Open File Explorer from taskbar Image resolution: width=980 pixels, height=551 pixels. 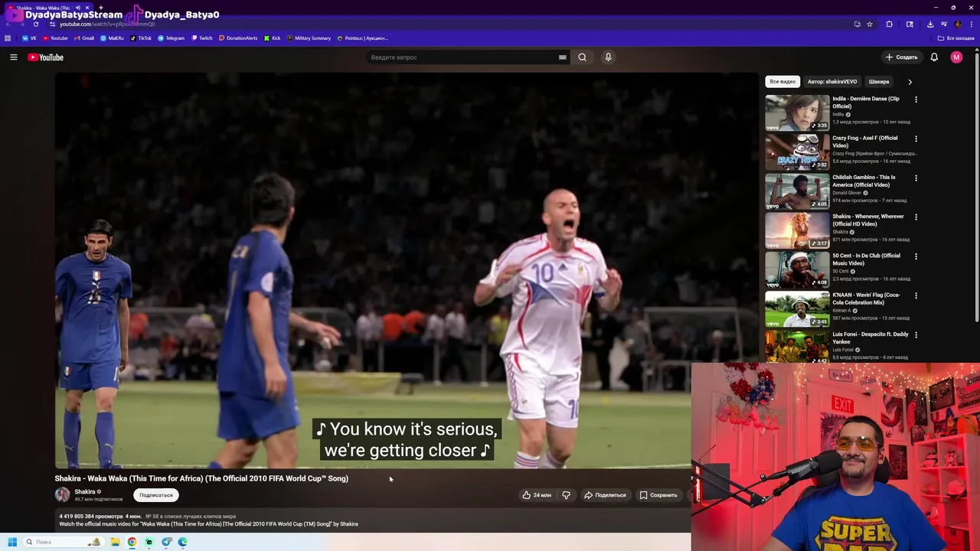pos(115,542)
